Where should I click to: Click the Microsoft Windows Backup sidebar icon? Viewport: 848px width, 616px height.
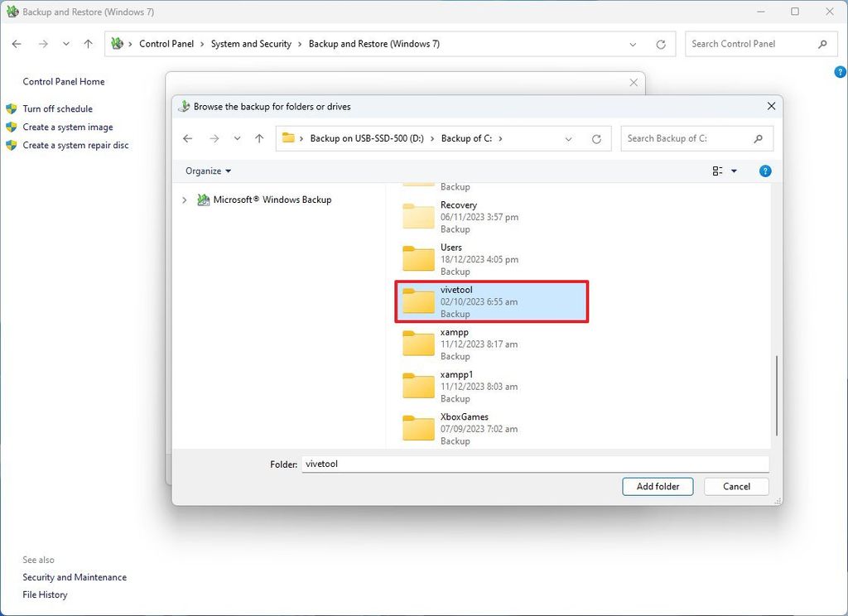pyautogui.click(x=203, y=200)
